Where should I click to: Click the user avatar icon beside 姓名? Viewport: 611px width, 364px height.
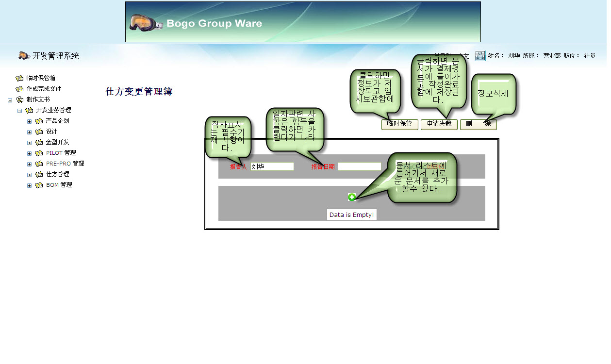(480, 56)
